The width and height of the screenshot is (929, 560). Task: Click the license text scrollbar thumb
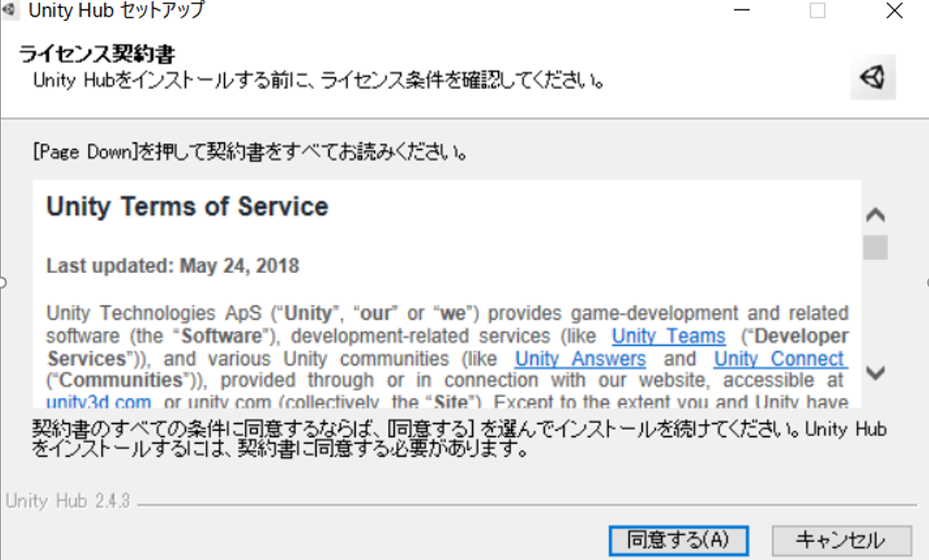coord(875,247)
